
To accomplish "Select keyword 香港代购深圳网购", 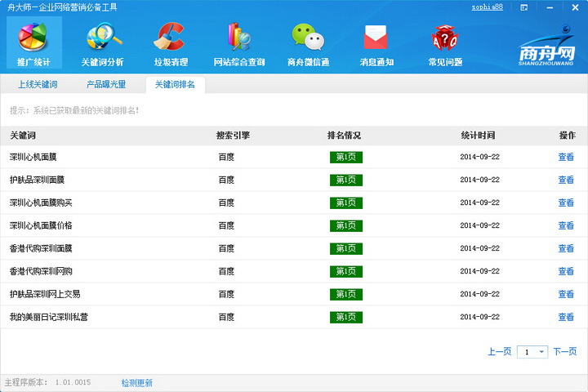I will (41, 271).
